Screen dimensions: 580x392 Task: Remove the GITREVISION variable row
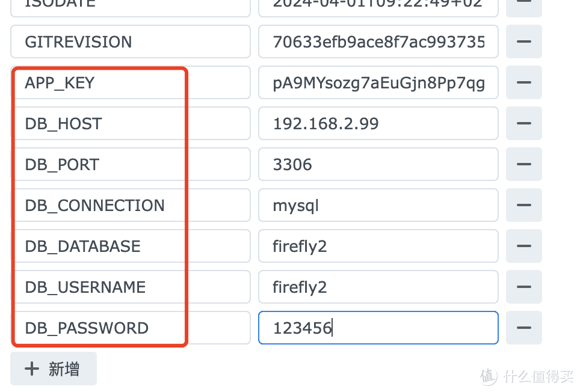click(x=523, y=42)
